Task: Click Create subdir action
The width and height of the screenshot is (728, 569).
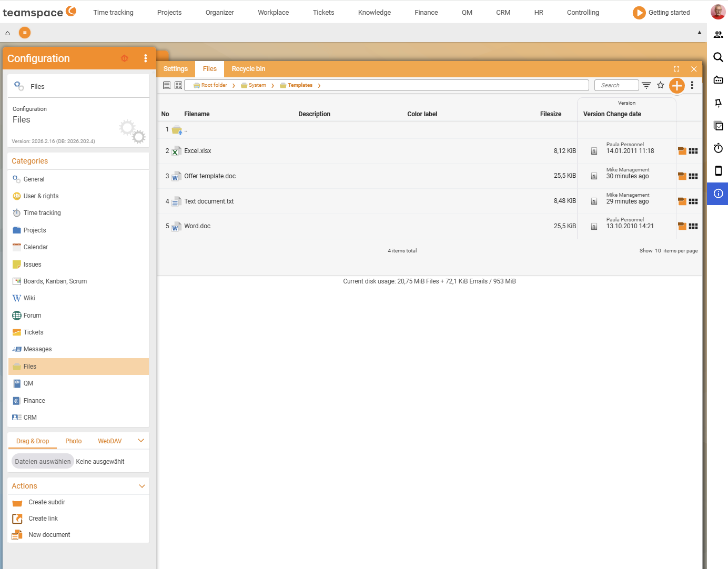Action: [47, 502]
